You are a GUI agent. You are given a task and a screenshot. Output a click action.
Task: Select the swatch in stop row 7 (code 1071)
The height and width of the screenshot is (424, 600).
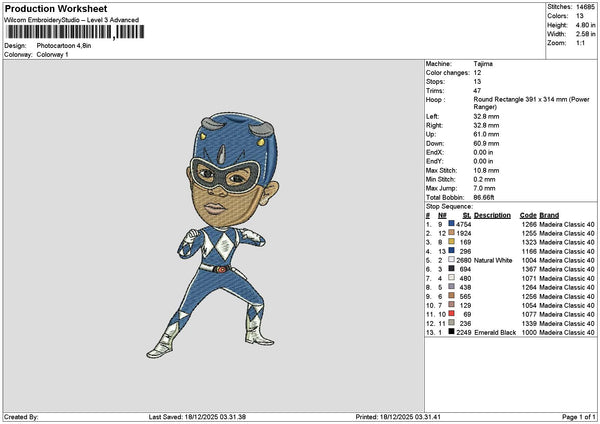[x=452, y=277]
